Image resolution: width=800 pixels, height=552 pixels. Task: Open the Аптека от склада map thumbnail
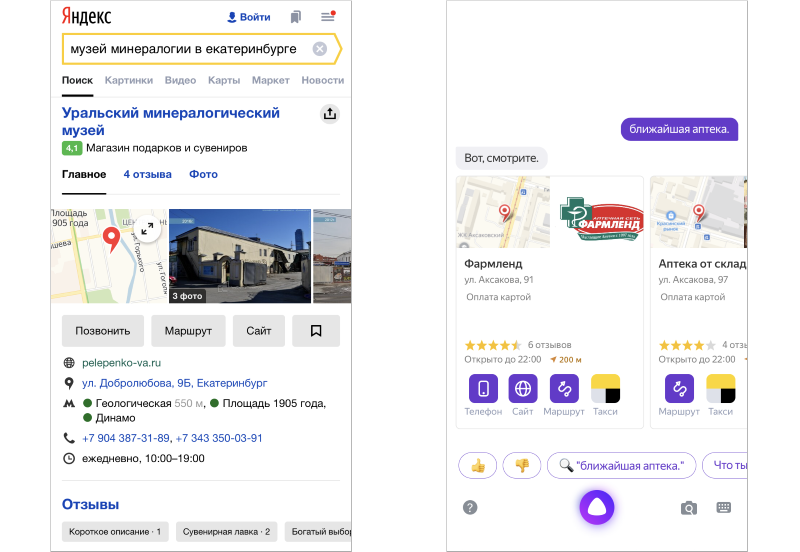click(x=698, y=212)
